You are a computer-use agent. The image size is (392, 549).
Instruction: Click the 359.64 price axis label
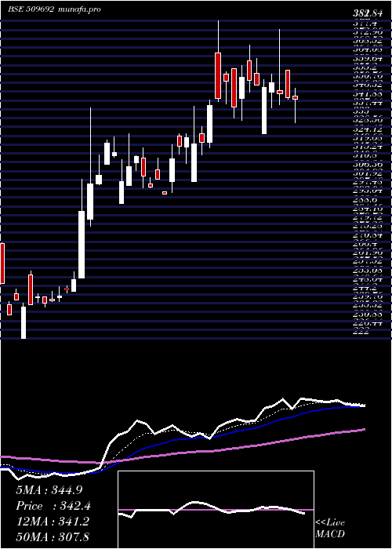tap(368, 59)
